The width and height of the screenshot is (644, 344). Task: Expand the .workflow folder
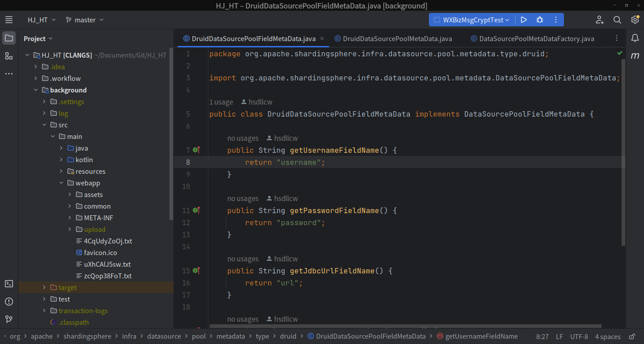coord(36,79)
